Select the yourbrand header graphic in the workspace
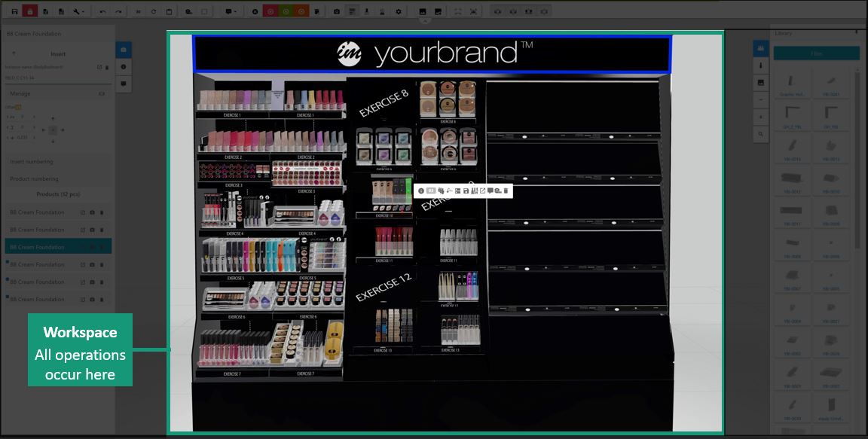Viewport: 868px width, 439px height. (432, 53)
